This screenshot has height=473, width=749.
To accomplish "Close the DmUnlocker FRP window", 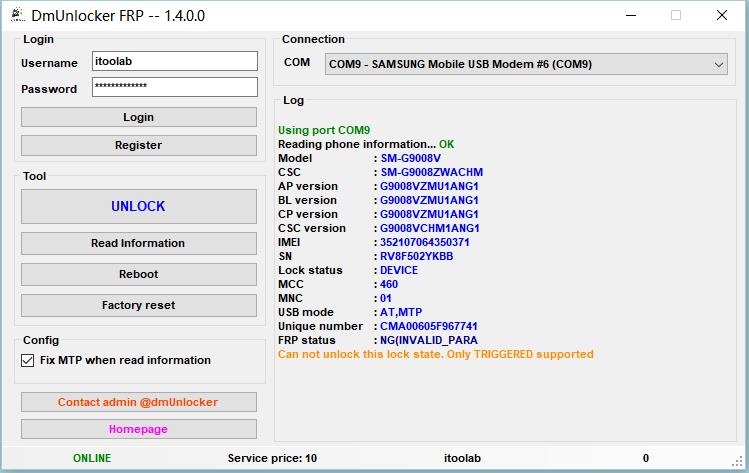I will click(x=722, y=15).
